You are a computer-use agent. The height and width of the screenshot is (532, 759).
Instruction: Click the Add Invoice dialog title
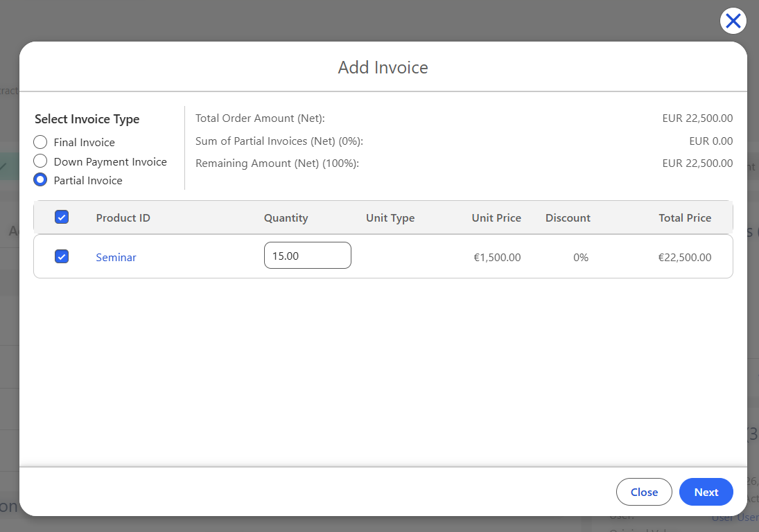click(383, 67)
